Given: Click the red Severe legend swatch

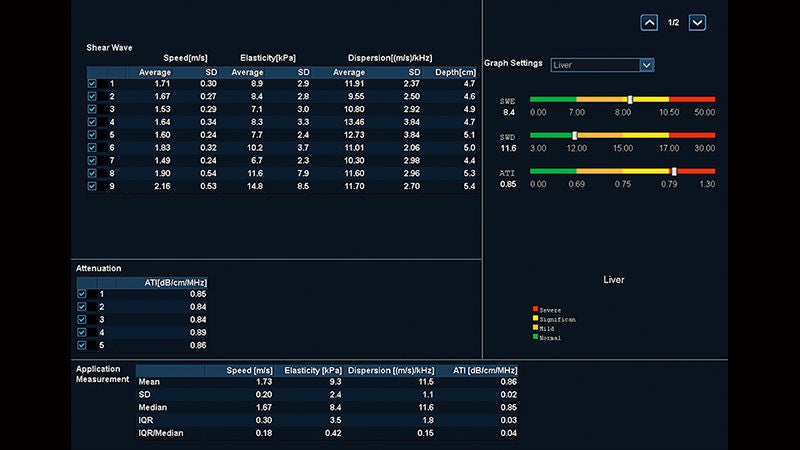Looking at the screenshot, I should point(535,309).
